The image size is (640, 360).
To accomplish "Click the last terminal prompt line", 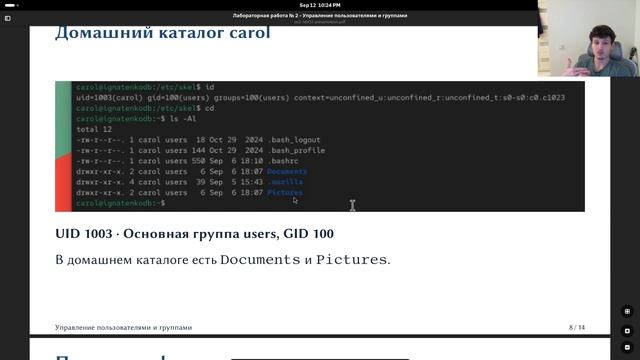I will pyautogui.click(x=120, y=203).
